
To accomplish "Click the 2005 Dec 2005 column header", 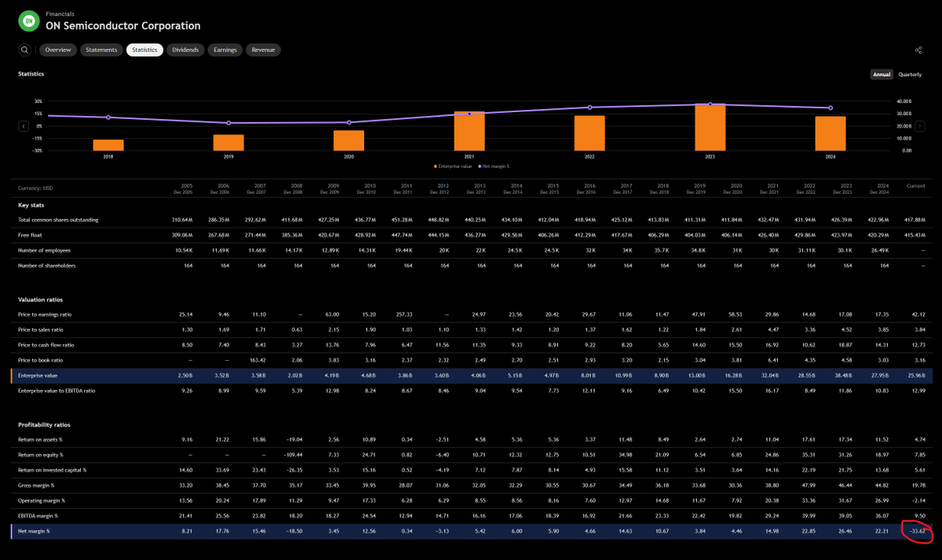I will [x=181, y=188].
